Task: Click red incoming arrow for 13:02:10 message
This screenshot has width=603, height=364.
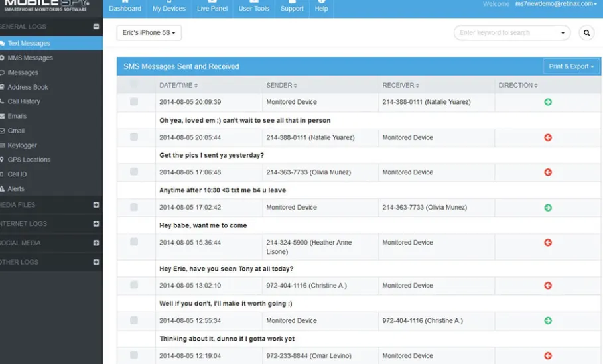Action: click(x=548, y=286)
